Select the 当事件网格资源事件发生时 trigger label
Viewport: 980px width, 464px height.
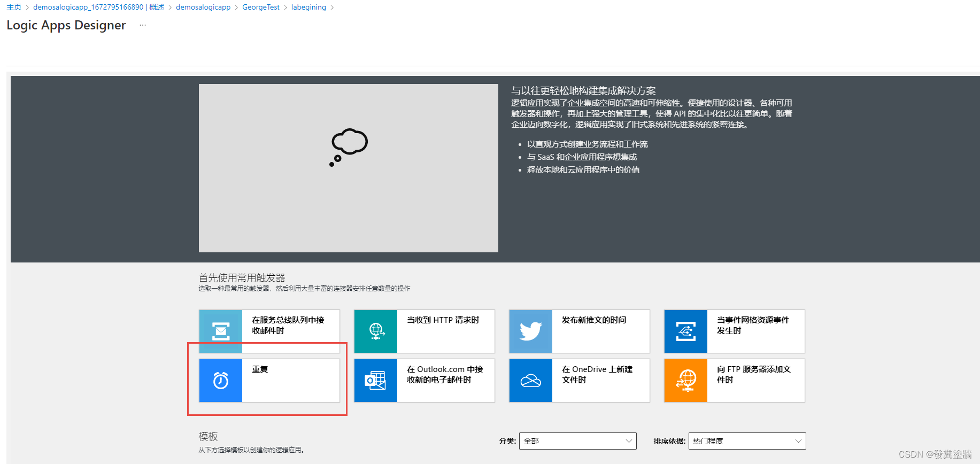(753, 325)
